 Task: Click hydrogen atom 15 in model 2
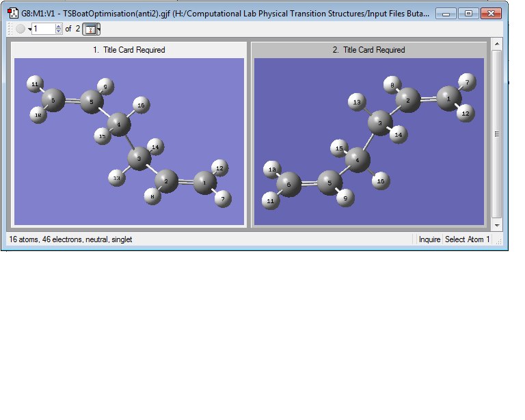click(x=340, y=148)
